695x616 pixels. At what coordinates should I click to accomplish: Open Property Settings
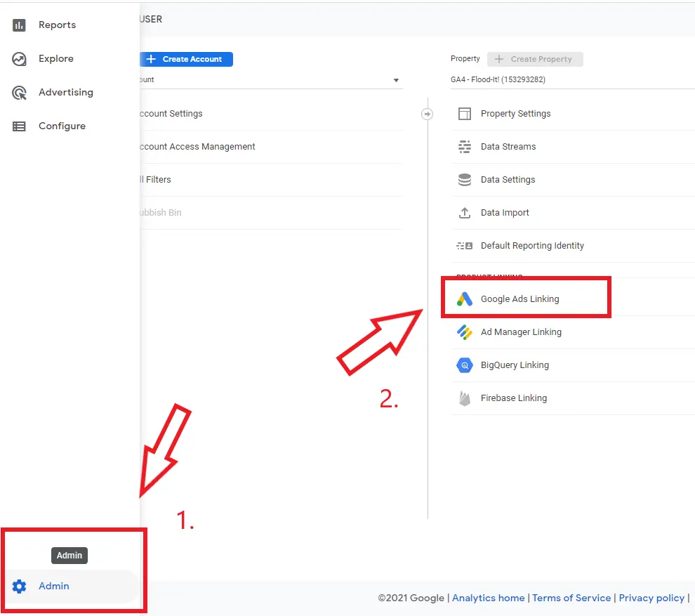pyautogui.click(x=515, y=113)
